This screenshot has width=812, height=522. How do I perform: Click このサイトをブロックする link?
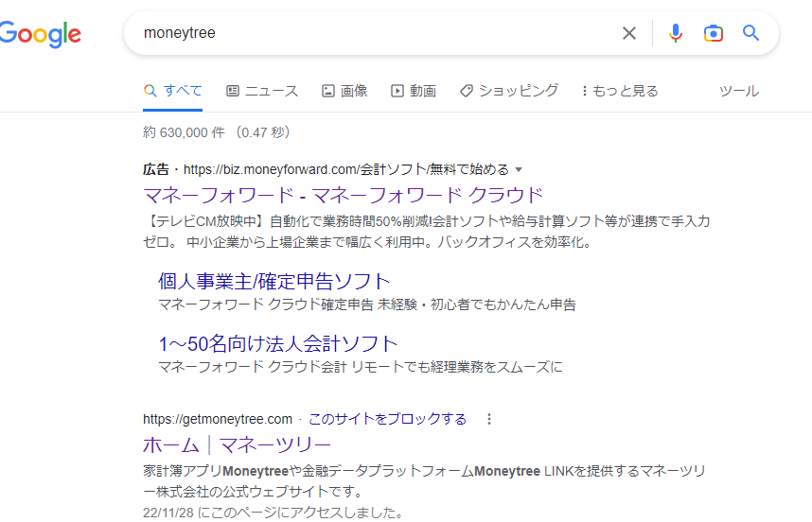point(387,419)
